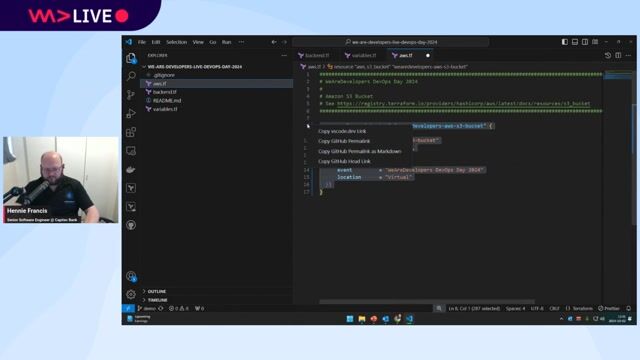The height and width of the screenshot is (360, 640).
Task: Open File Explorer on Windows taskbar
Action: pyautogui.click(x=362, y=319)
